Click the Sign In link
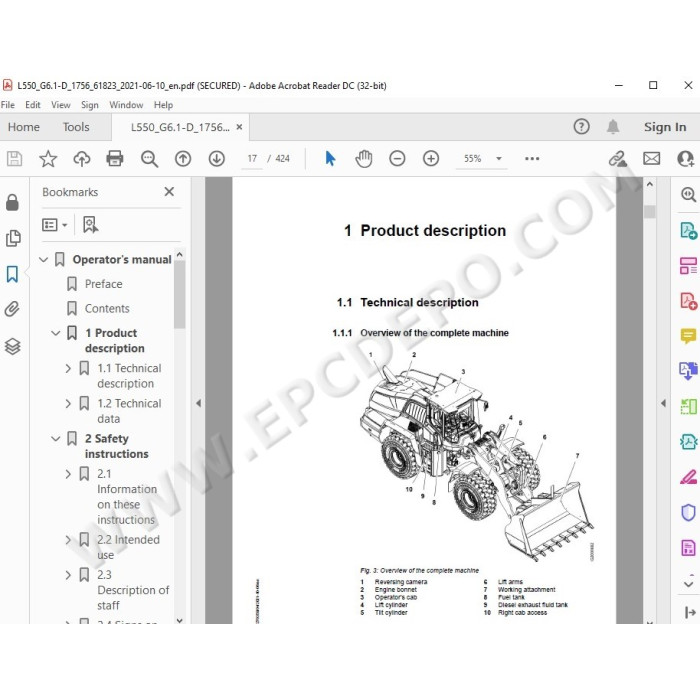Image resolution: width=700 pixels, height=700 pixels. point(665,127)
